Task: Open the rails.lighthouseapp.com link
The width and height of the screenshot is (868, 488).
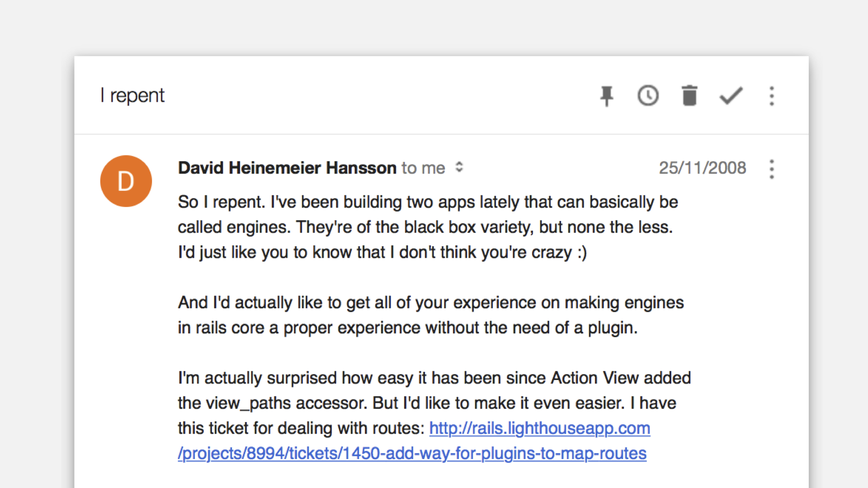Action: pos(540,428)
